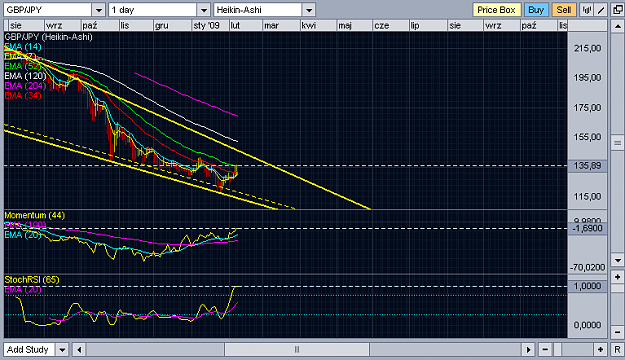Viewport: 625px width, 360px height.
Task: Click EMA (20) label in StochRSI panel
Action: point(23,290)
